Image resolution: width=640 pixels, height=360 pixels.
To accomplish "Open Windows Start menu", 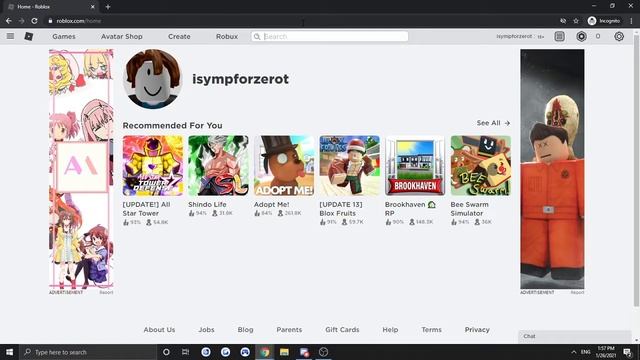I will (x=9, y=352).
